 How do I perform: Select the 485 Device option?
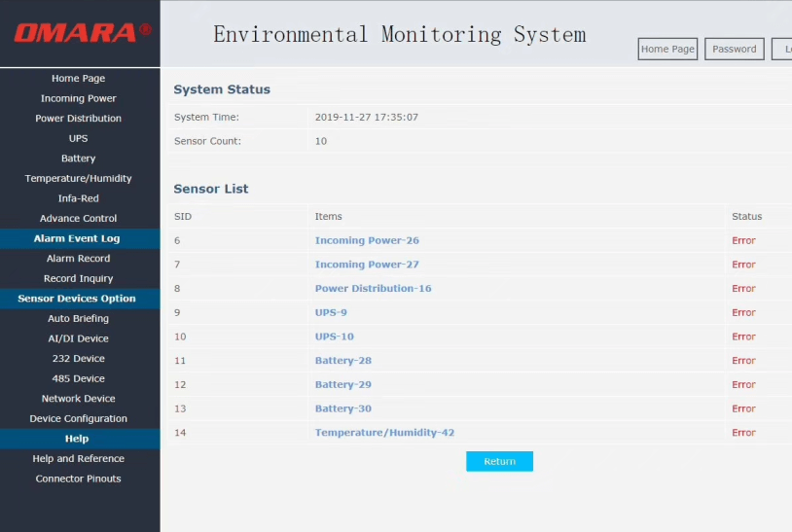pos(79,378)
